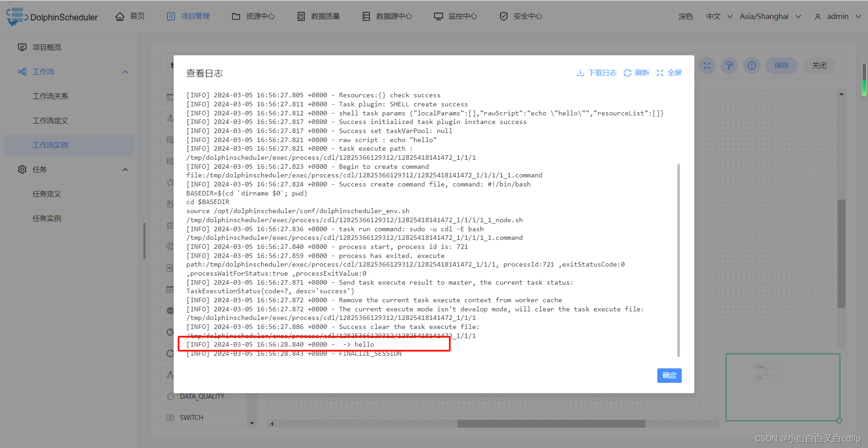Open 工作流定义 in the sidebar
The image size is (868, 448).
tap(69, 121)
